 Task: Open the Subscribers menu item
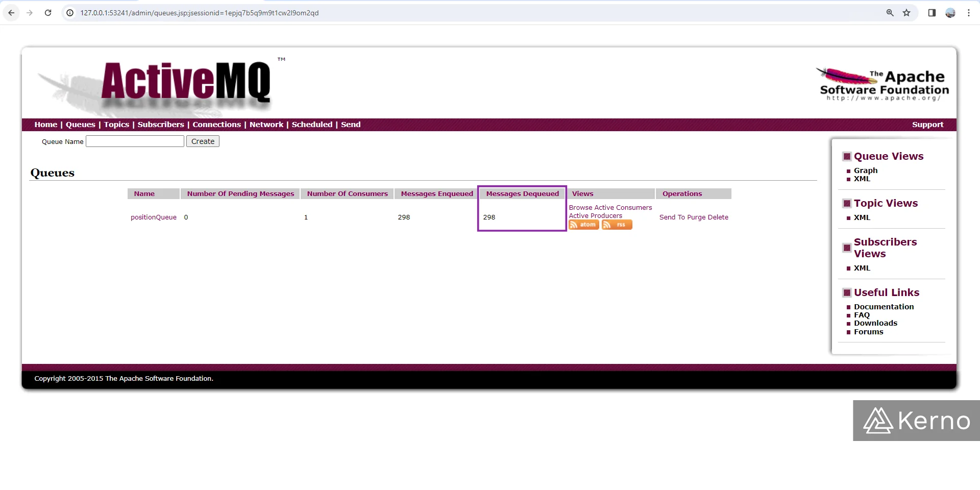click(161, 125)
